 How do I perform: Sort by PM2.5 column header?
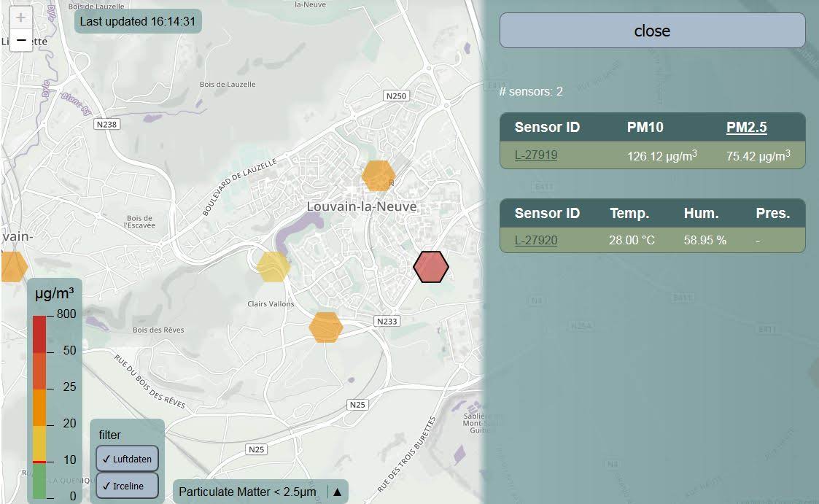click(746, 128)
